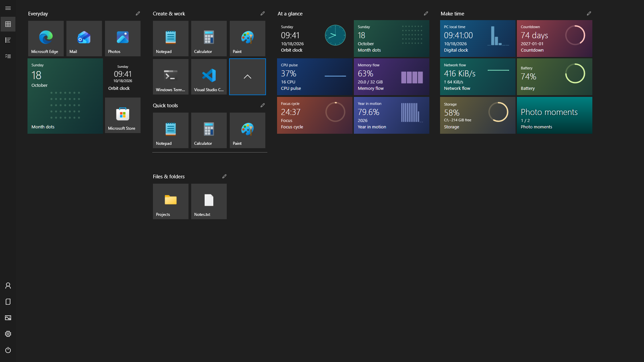Open the Pictures sidebar icon
644x362 pixels.
coord(8,318)
